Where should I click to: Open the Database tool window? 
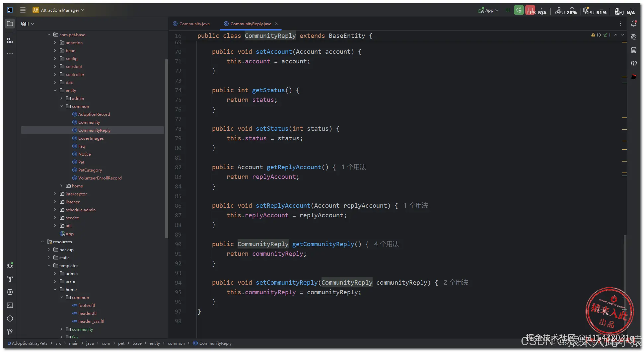click(634, 50)
